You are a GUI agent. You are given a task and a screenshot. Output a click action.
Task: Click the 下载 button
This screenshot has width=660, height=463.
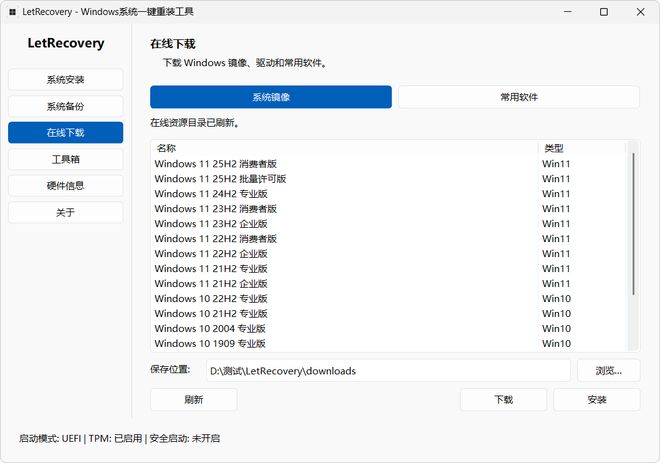tap(503, 399)
